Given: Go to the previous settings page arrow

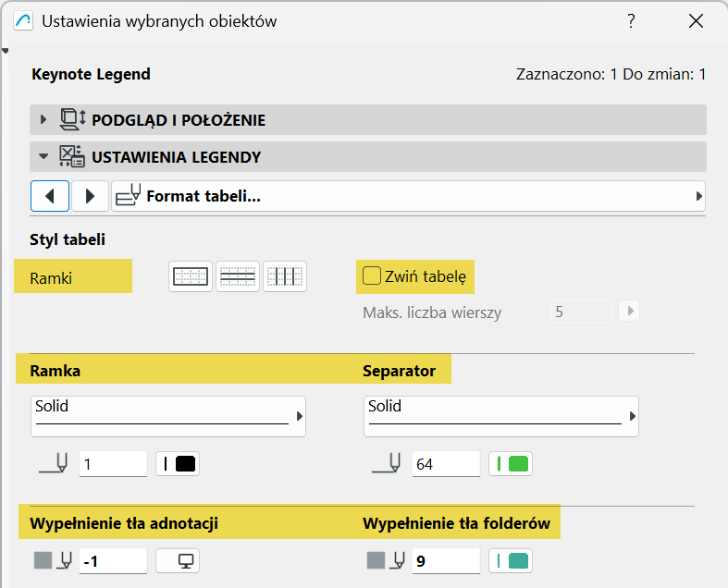Looking at the screenshot, I should tap(50, 196).
